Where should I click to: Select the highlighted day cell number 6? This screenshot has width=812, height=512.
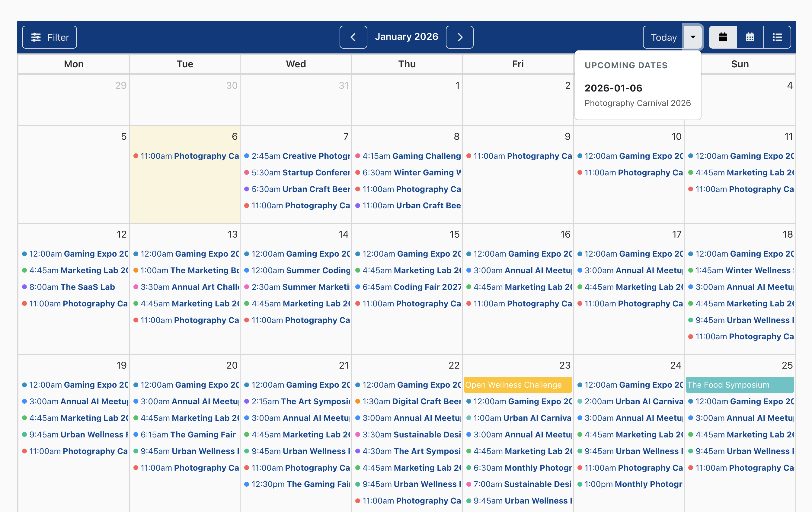point(235,136)
